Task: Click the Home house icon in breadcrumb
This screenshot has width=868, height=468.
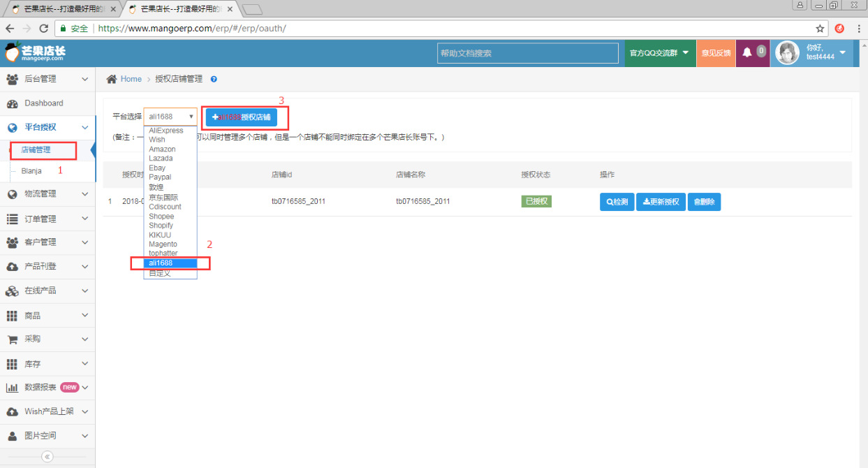Action: (x=112, y=79)
